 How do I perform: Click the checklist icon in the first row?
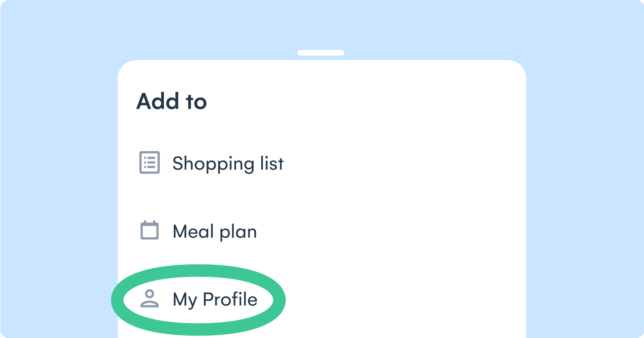pos(149,163)
